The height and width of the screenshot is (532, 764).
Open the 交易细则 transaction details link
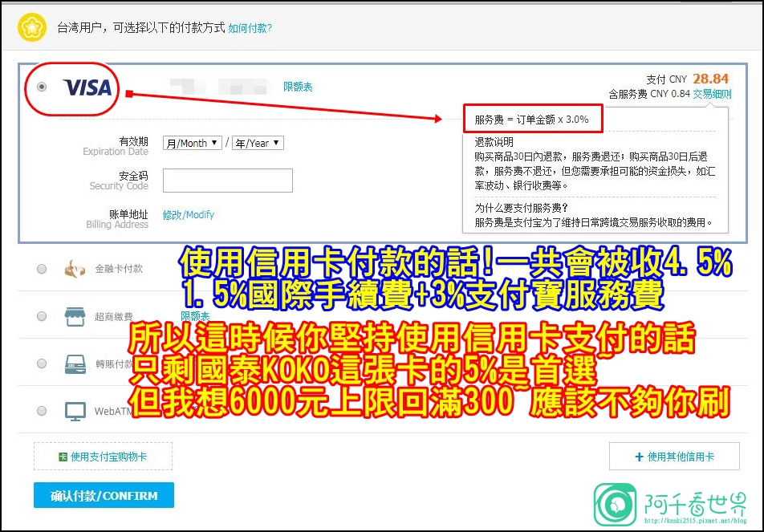[713, 94]
